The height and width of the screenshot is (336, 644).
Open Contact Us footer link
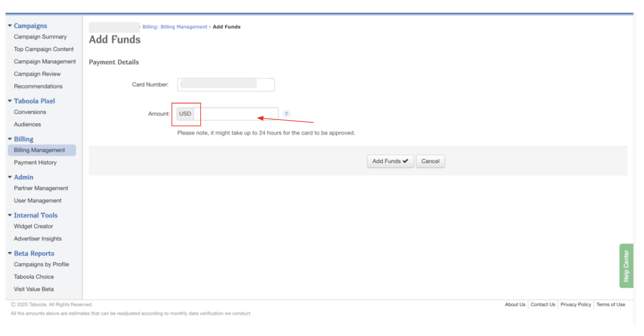click(543, 305)
